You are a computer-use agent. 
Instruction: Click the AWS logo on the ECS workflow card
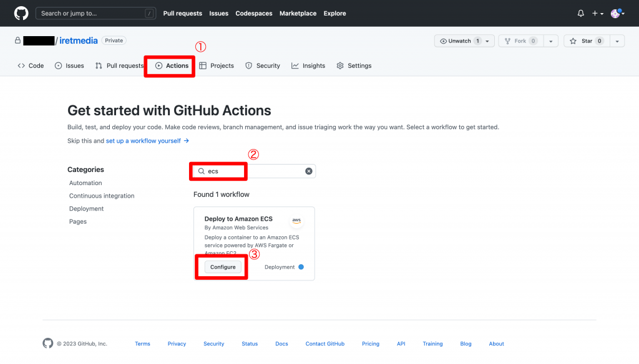pos(296,221)
